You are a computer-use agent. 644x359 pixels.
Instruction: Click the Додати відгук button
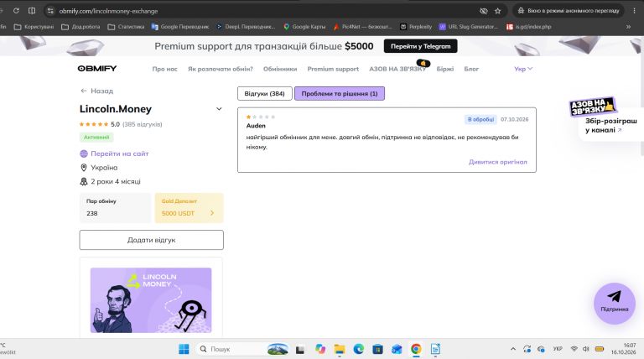152,240
